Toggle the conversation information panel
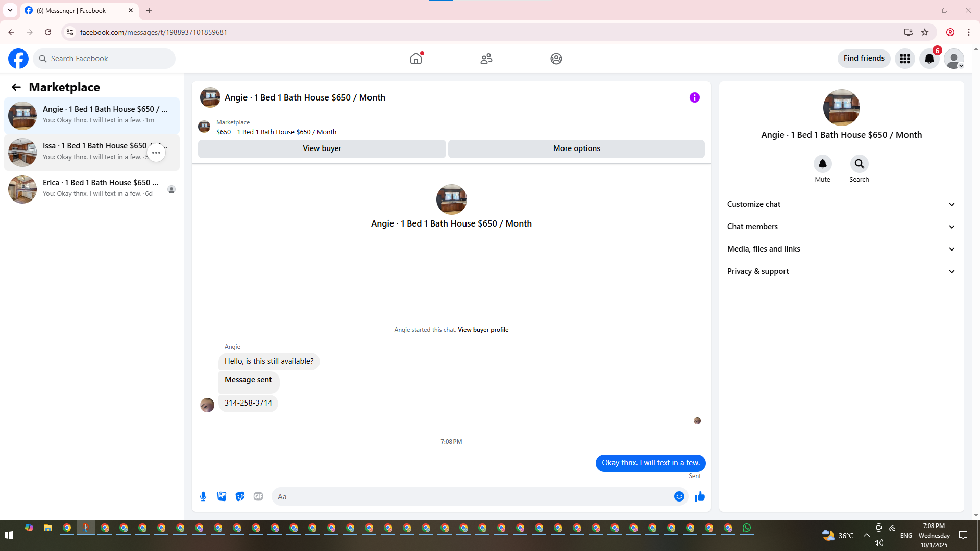This screenshot has height=551, width=980. pos(695,97)
